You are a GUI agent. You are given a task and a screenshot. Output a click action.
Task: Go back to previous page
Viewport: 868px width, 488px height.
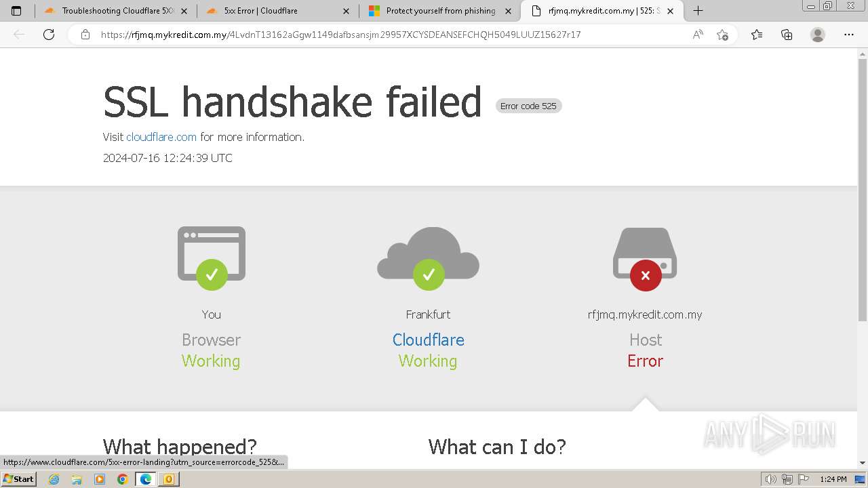[x=20, y=35]
